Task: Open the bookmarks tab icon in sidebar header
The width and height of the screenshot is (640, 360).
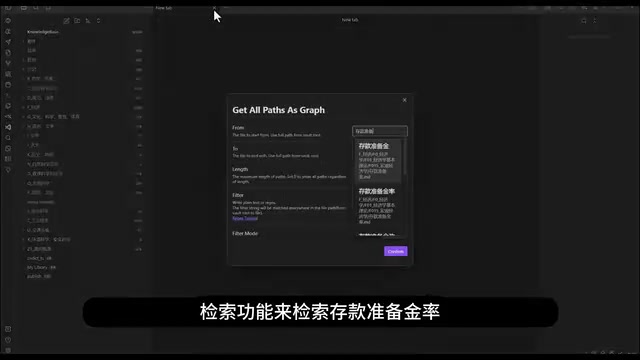Action: pyautogui.click(x=48, y=8)
